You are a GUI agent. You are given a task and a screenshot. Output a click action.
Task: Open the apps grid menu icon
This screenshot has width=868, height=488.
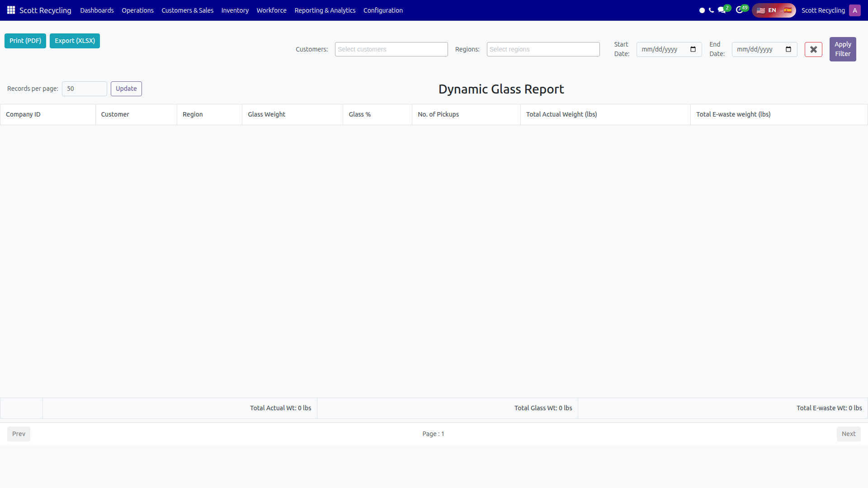pos(11,10)
